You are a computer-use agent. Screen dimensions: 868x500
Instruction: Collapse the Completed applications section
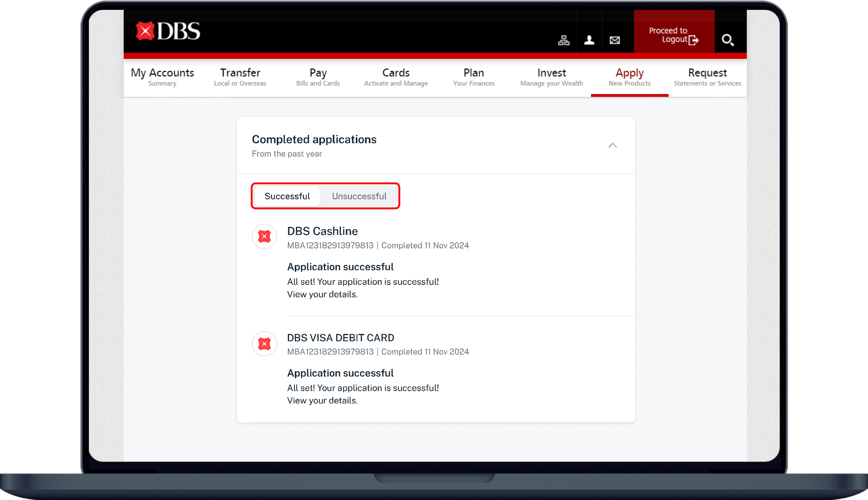pyautogui.click(x=613, y=145)
